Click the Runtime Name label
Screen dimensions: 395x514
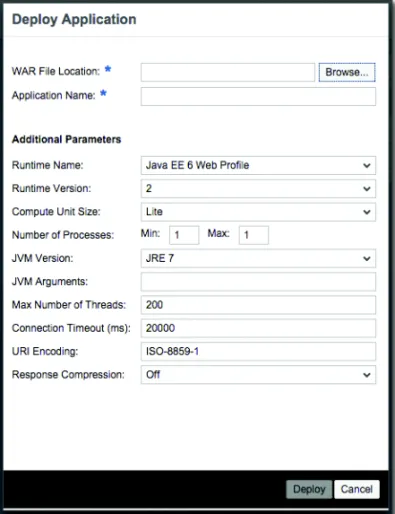click(x=48, y=165)
